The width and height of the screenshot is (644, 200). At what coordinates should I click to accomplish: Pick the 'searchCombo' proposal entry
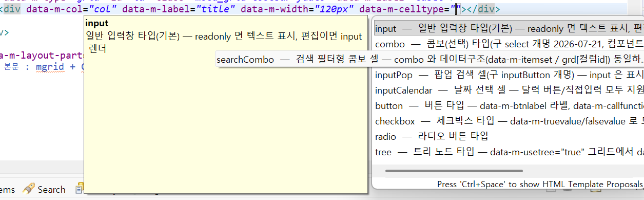tap(430, 59)
